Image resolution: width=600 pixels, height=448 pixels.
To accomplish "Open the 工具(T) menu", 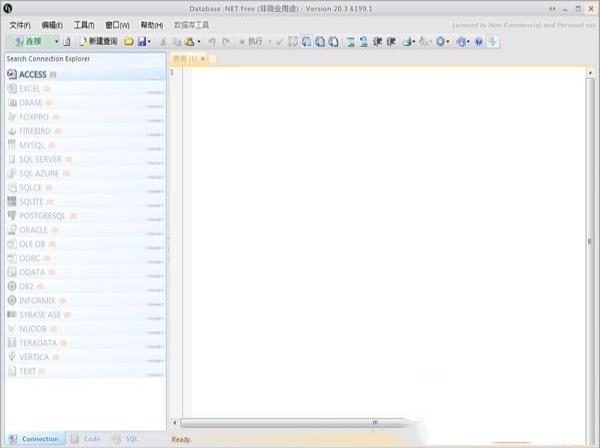I will click(84, 25).
